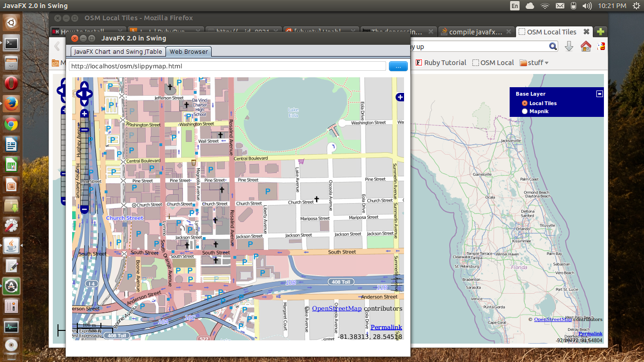Open System Monitor launcher icon
Screen dimensions: 644x362
(x=11, y=326)
